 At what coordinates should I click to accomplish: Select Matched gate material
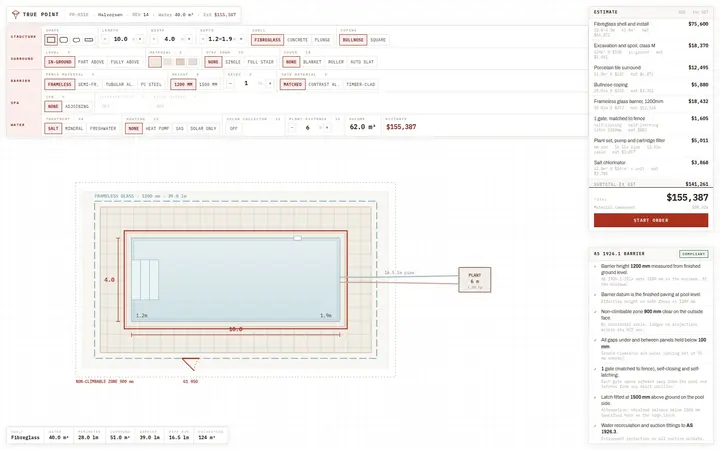coord(292,84)
